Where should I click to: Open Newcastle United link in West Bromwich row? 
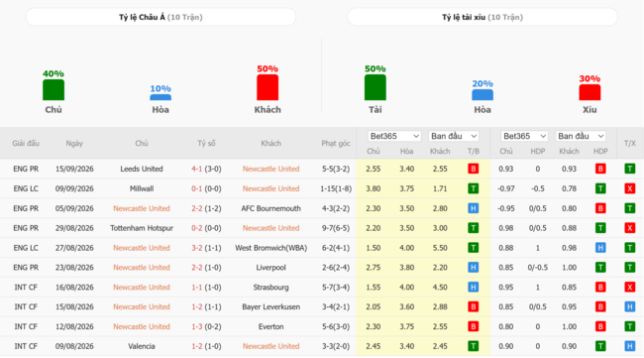click(142, 248)
